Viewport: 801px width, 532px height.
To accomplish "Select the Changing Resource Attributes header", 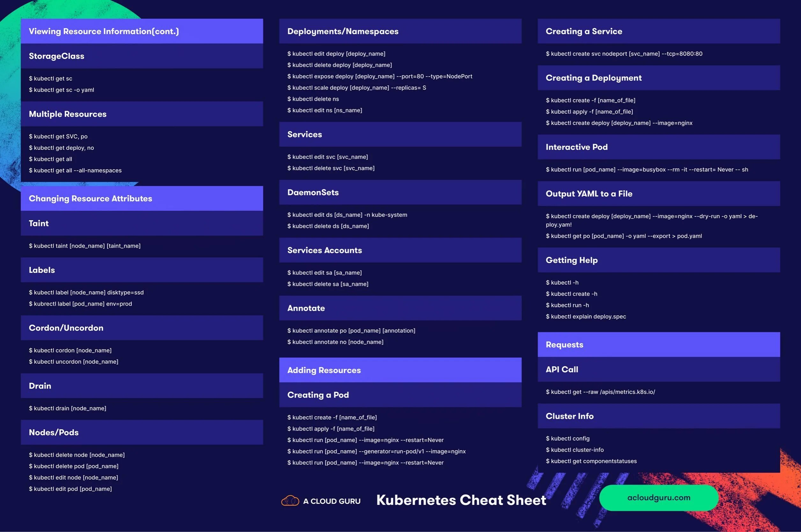I will (90, 199).
